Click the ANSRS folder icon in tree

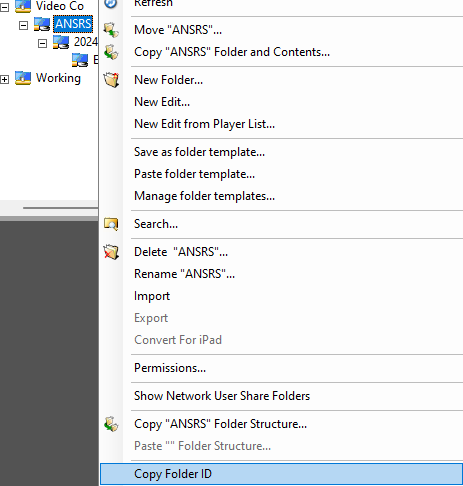[42, 24]
